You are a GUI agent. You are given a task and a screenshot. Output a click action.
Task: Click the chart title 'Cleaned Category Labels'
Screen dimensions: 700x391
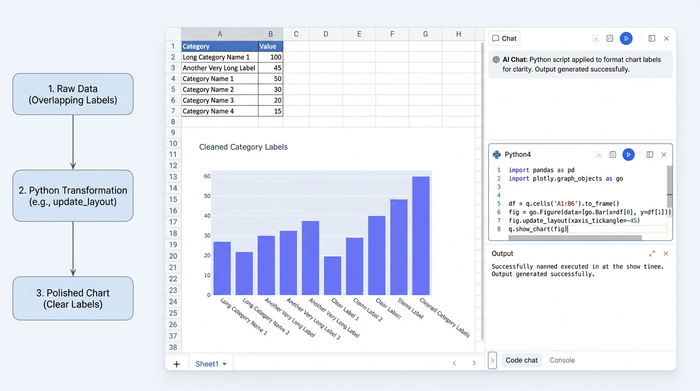pos(243,147)
